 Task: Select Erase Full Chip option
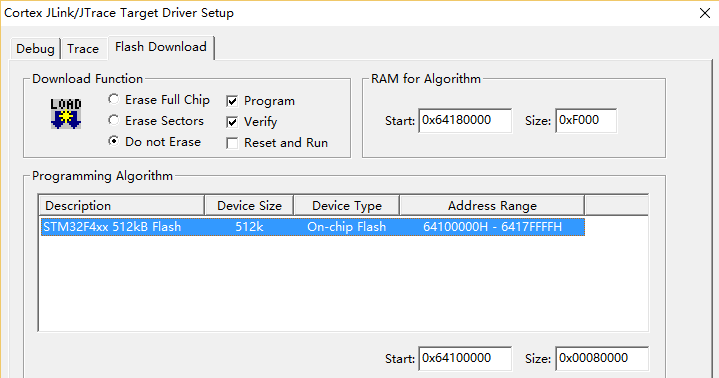pyautogui.click(x=113, y=99)
